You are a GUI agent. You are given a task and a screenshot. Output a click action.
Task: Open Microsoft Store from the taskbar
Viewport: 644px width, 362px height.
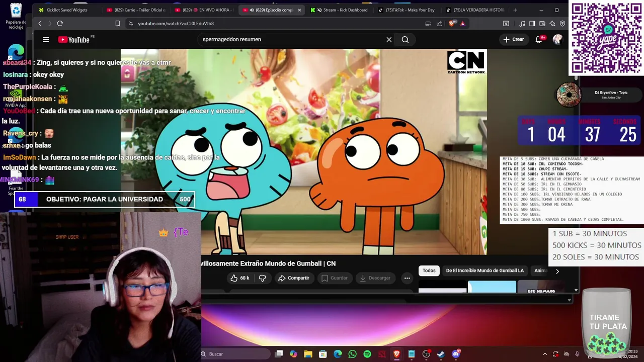pyautogui.click(x=323, y=354)
